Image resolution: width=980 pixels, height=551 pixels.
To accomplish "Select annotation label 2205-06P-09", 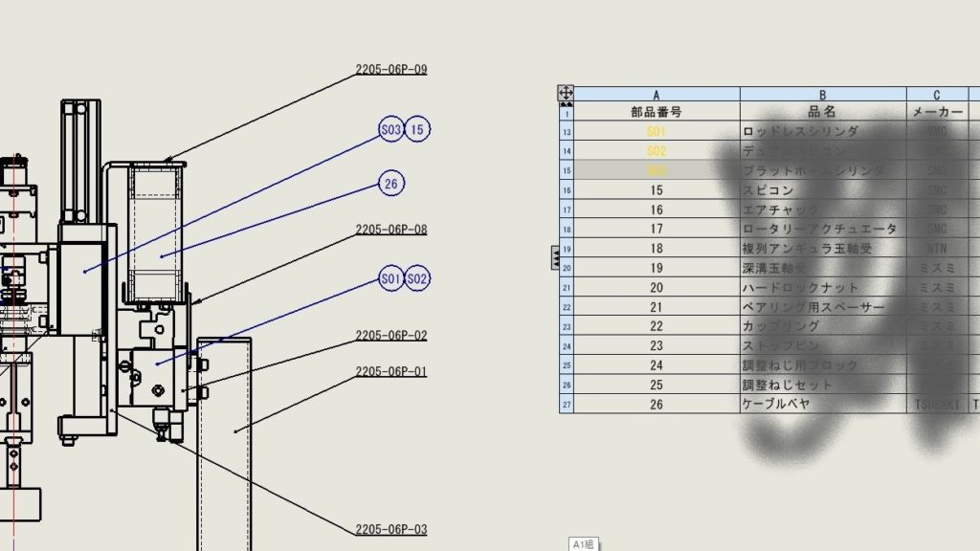I will coord(390,70).
